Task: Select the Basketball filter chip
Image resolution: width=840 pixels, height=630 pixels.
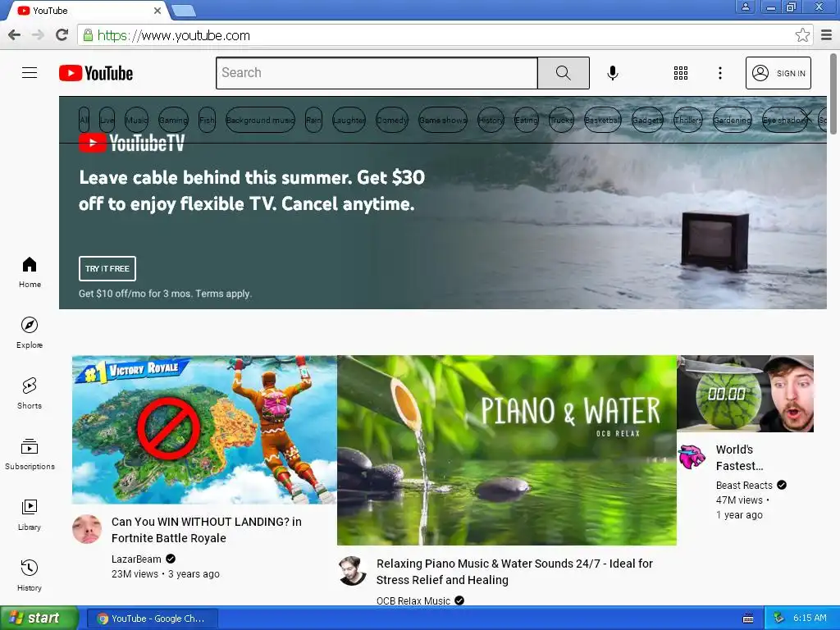Action: (602, 120)
